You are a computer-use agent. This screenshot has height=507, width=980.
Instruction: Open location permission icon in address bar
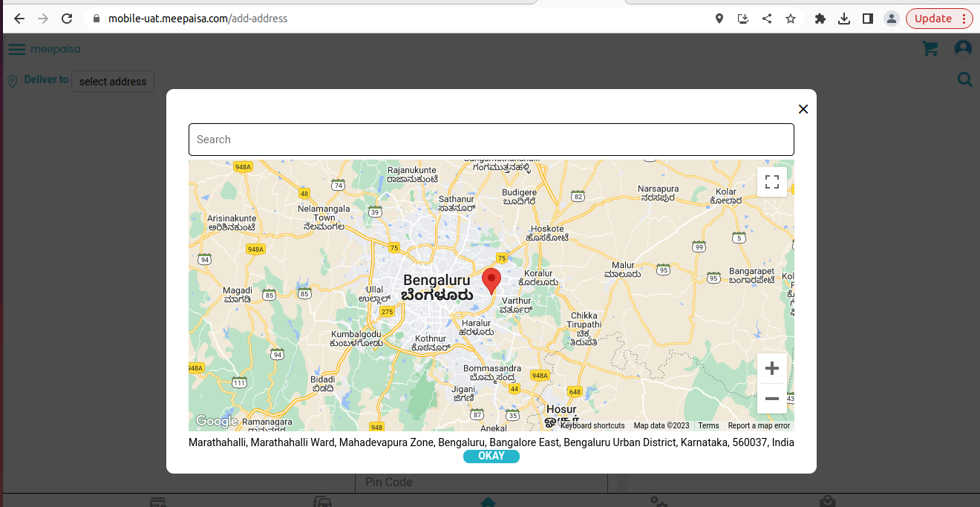click(719, 19)
